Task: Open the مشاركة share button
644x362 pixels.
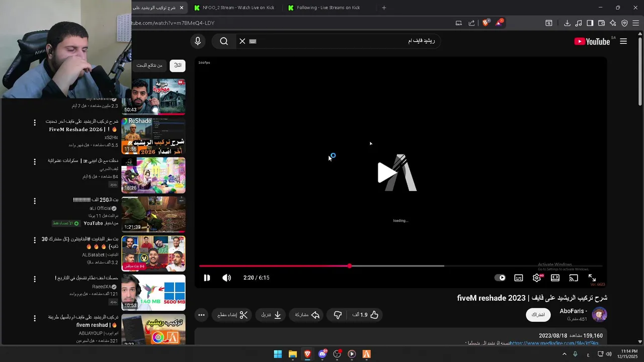Action: [307, 315]
